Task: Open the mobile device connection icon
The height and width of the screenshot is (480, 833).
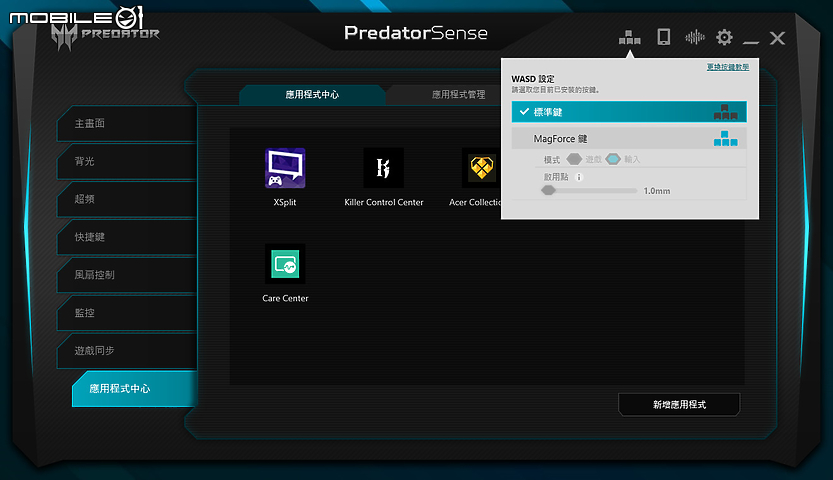Action: [x=664, y=37]
